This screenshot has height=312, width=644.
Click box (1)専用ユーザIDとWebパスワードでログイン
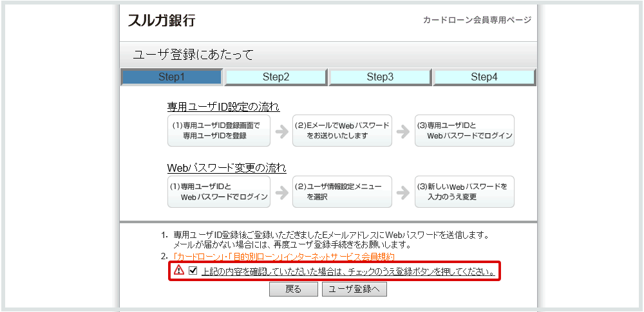[219, 192]
